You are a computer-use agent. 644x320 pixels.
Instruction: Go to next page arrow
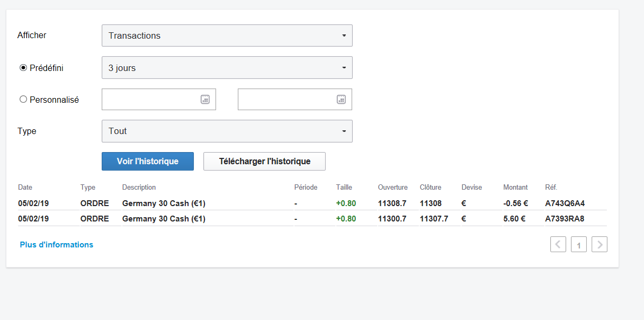pyautogui.click(x=600, y=244)
